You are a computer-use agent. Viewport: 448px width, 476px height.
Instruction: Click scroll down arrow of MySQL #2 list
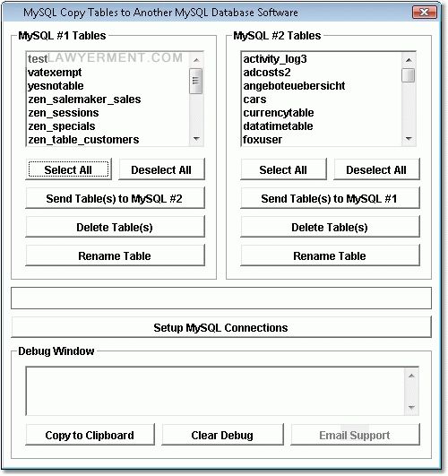[x=409, y=139]
